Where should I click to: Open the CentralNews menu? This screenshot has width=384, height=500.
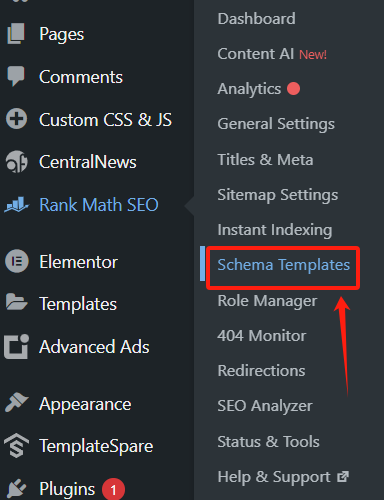[88, 162]
